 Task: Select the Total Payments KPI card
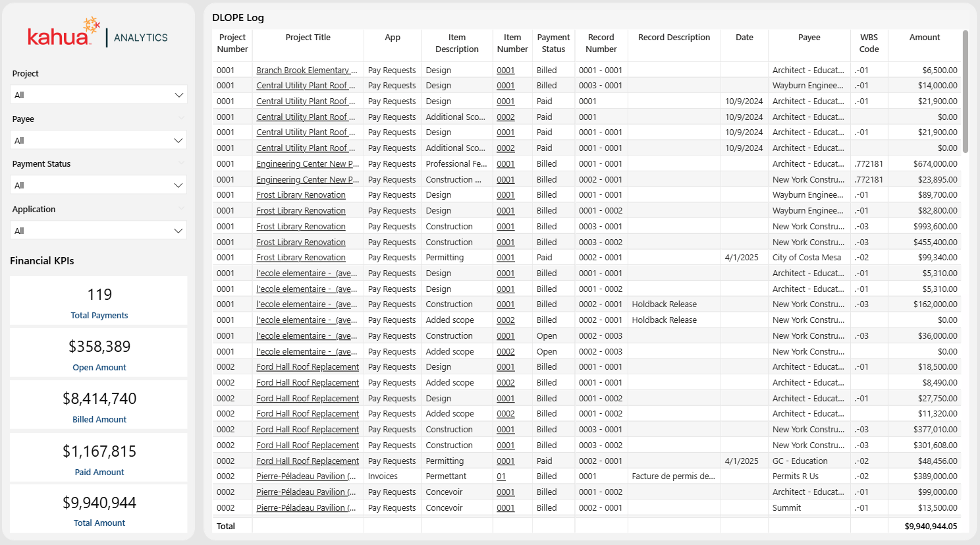[99, 301]
